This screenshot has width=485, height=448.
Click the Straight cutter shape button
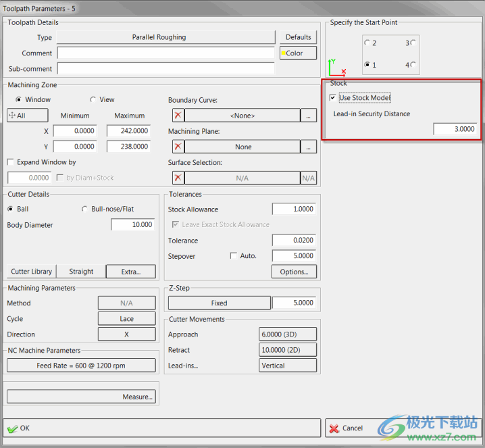coord(81,272)
